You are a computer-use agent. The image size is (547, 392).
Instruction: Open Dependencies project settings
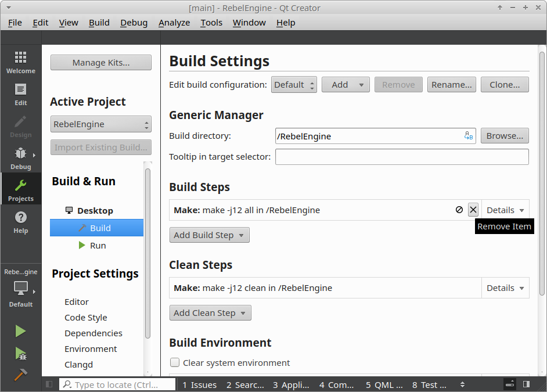tap(93, 333)
